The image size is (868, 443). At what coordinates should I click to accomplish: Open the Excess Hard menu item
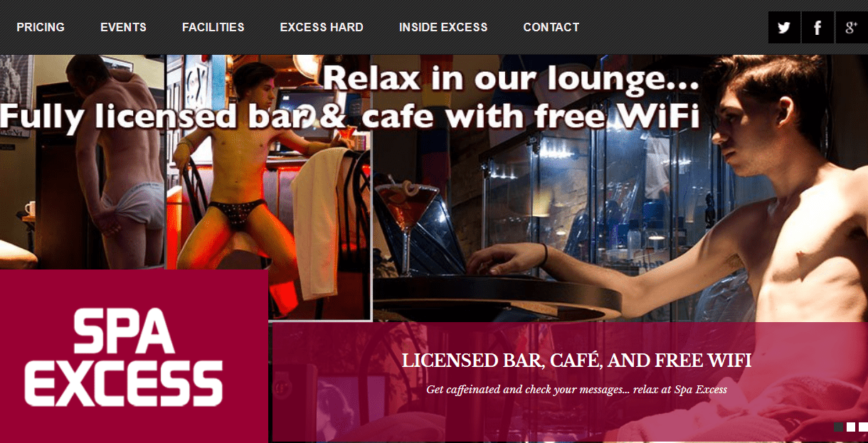coord(322,27)
